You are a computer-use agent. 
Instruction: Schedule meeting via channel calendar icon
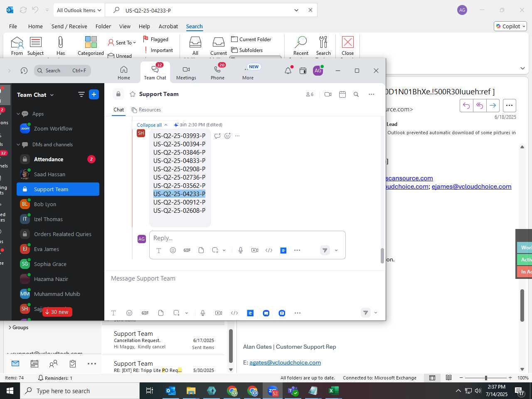[342, 94]
